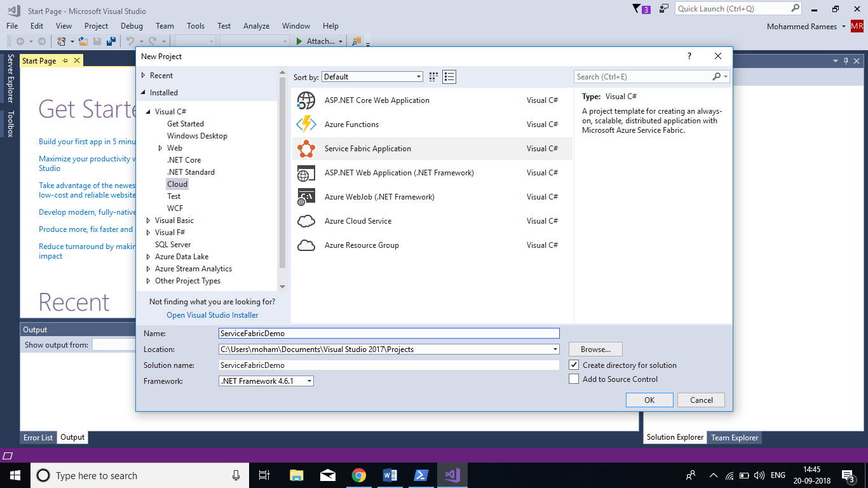The width and height of the screenshot is (868, 488).
Task: Select the Azure Cloud Service cloud icon
Action: click(306, 221)
